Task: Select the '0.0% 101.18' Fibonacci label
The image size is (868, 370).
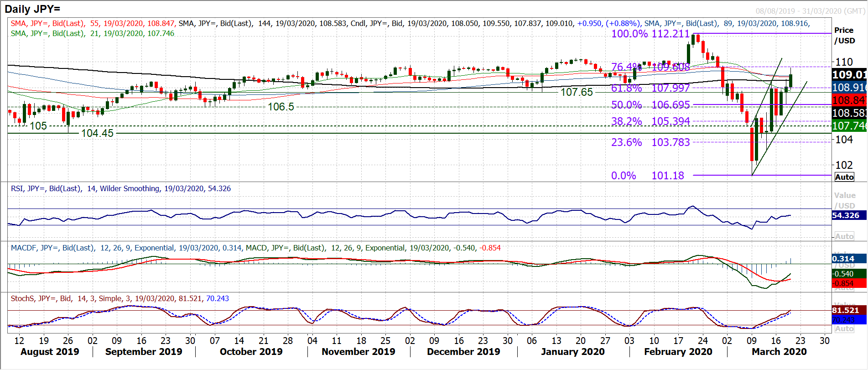Action: [x=648, y=176]
